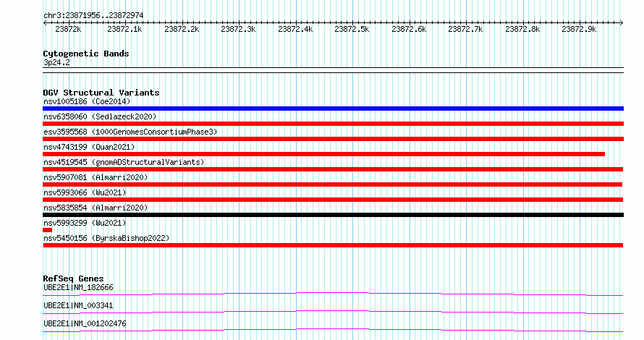Click the magenta UBE2E1|NM_003341 intron line
The width and height of the screenshot is (644, 340).
(333, 312)
